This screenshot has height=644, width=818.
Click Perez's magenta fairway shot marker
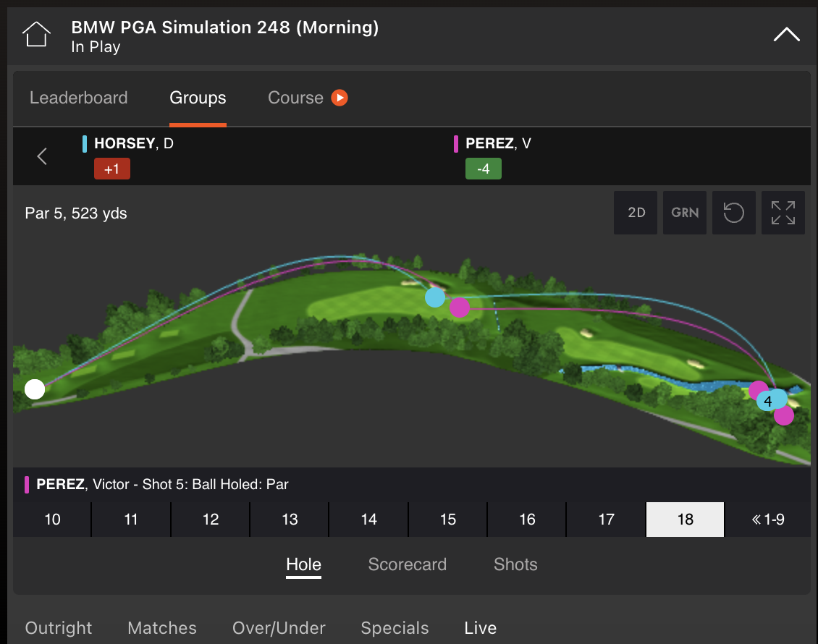click(459, 308)
